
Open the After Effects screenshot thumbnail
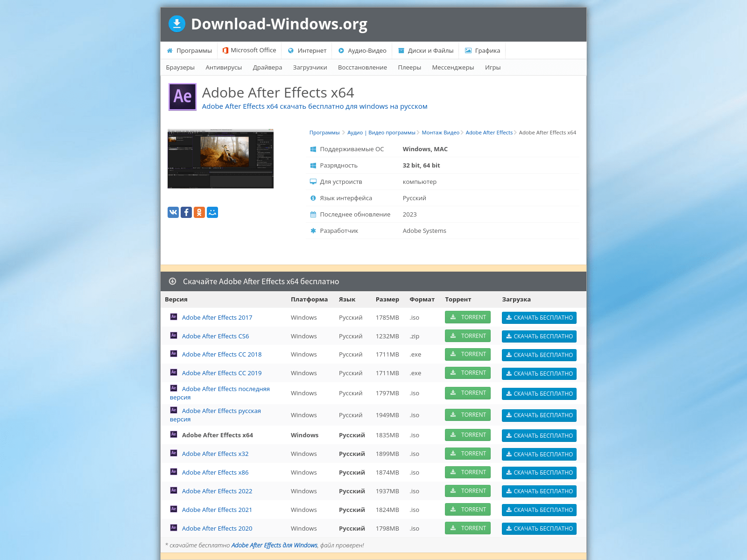220,159
